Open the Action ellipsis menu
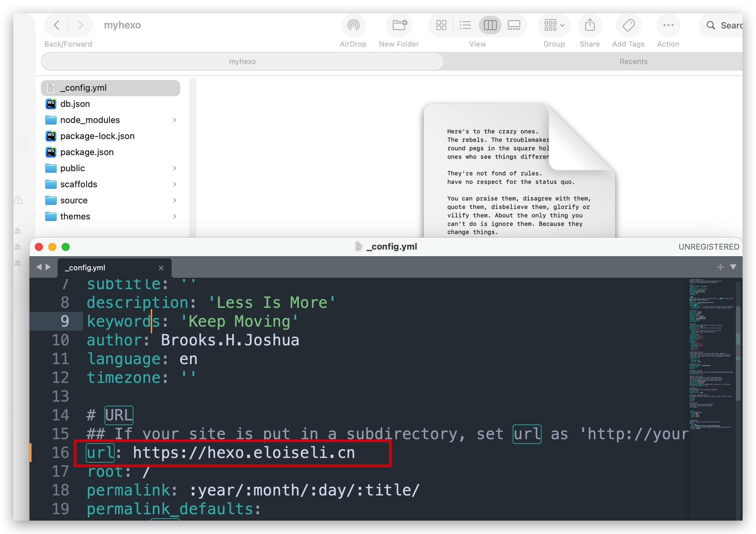This screenshot has width=756, height=534. pos(668,25)
